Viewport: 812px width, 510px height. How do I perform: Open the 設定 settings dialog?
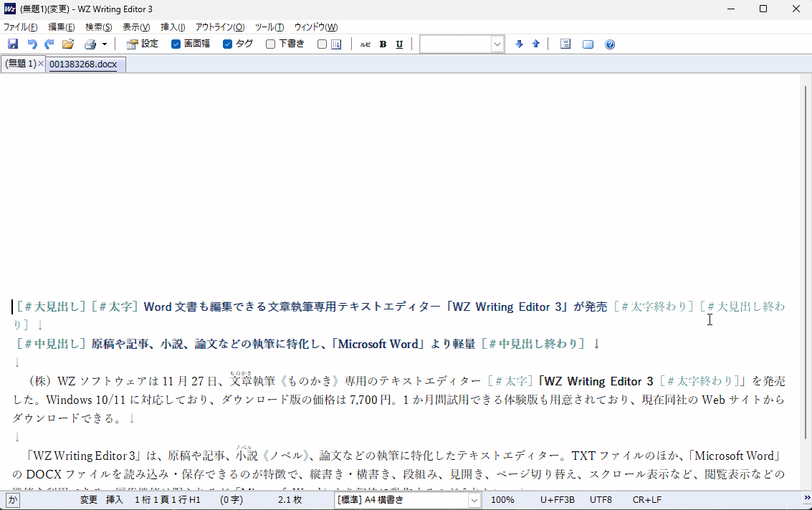coord(142,44)
